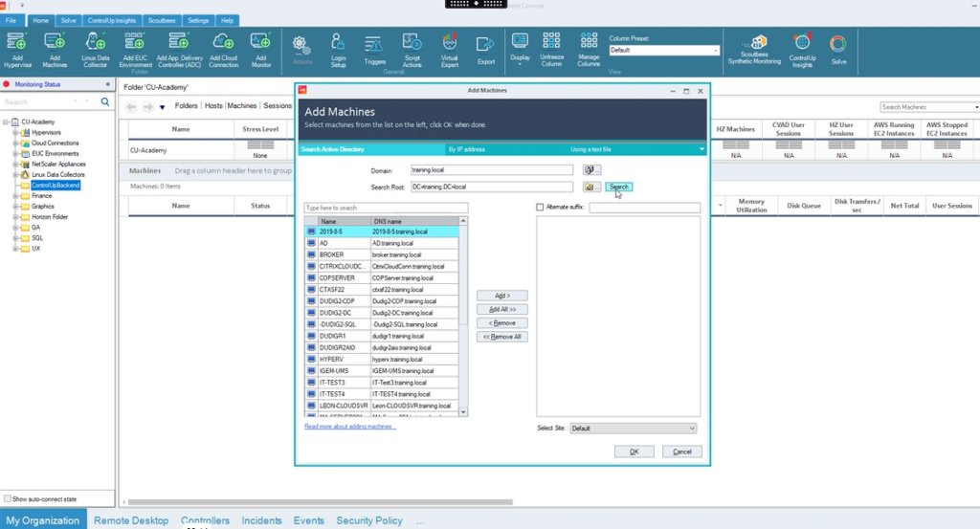
Task: Click the Domain input field
Action: (x=492, y=170)
